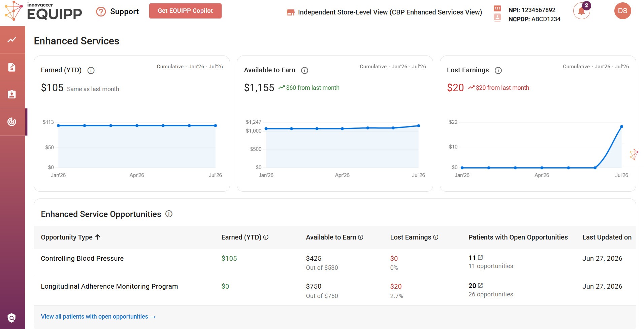Click the info icon beside Lost Earnings card
The width and height of the screenshot is (644, 329).
pyautogui.click(x=498, y=70)
